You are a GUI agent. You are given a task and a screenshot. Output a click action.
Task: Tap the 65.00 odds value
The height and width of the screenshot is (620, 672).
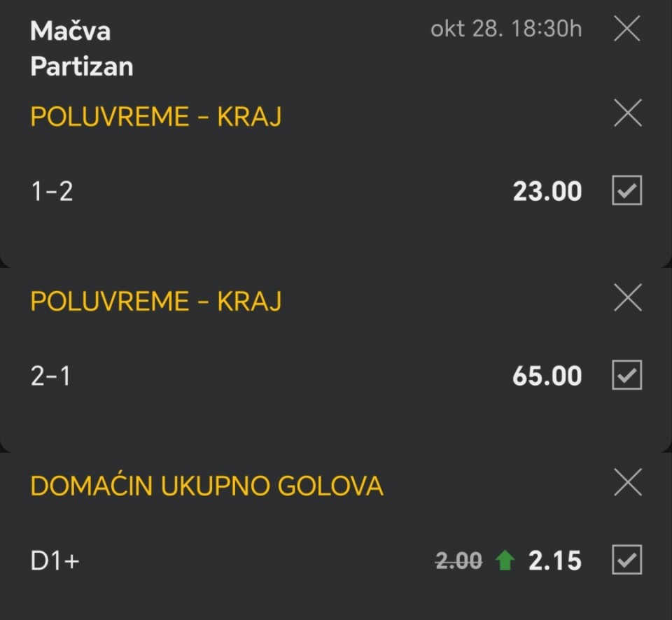point(547,376)
